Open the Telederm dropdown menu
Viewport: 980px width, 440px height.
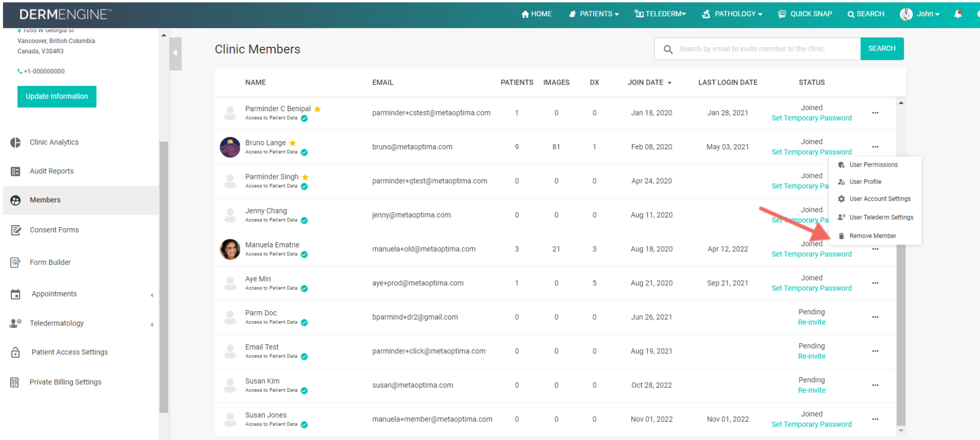(660, 14)
